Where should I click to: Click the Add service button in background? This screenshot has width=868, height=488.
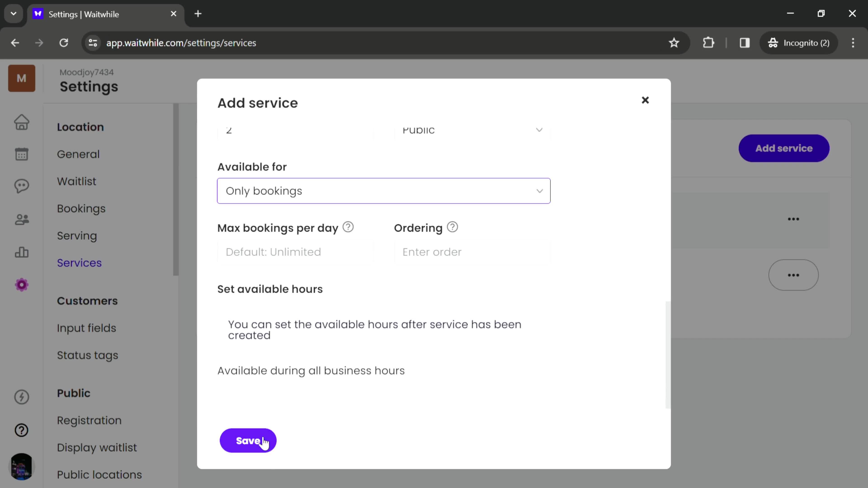pyautogui.click(x=784, y=148)
